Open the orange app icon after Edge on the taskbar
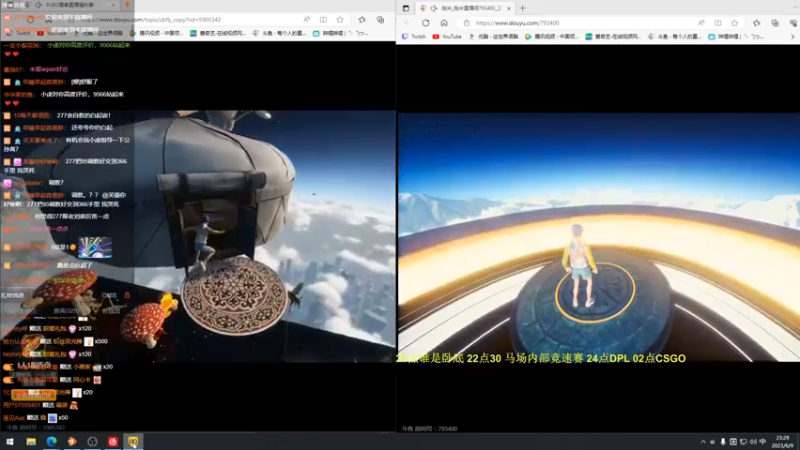This screenshot has width=800, height=450. pos(72,441)
